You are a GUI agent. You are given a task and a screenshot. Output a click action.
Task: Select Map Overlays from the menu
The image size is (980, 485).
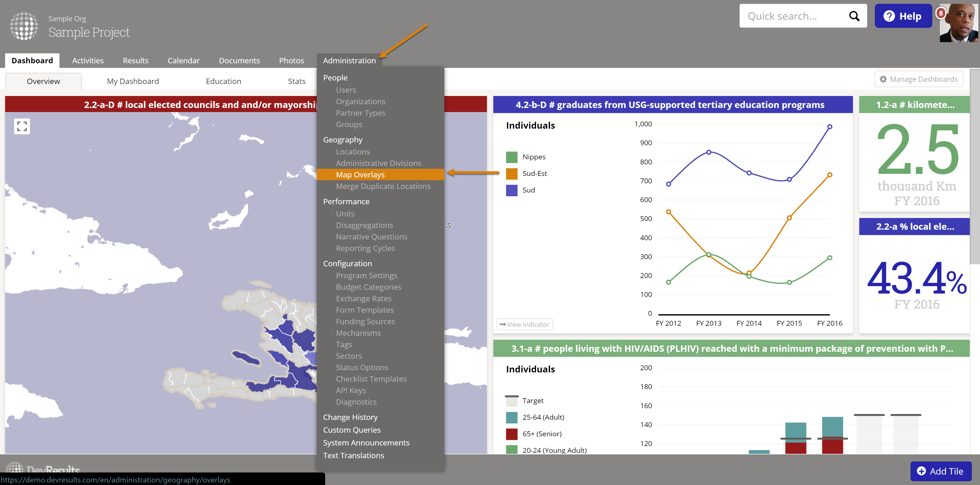(360, 175)
